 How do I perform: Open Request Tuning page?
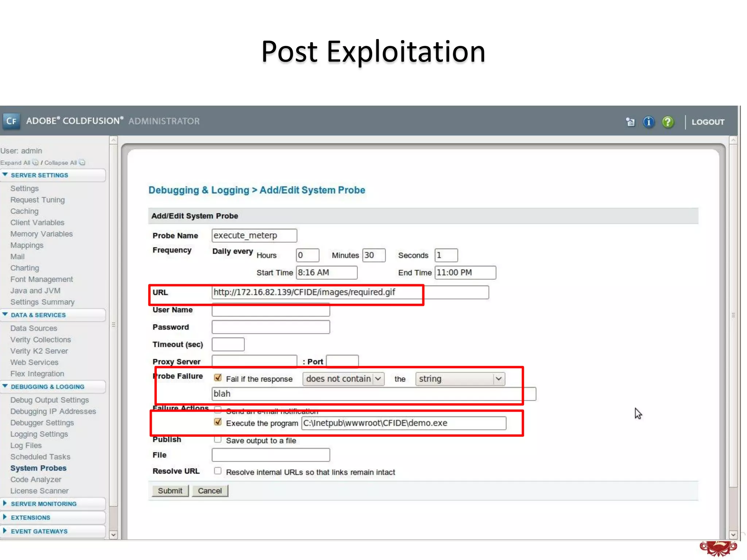(38, 200)
